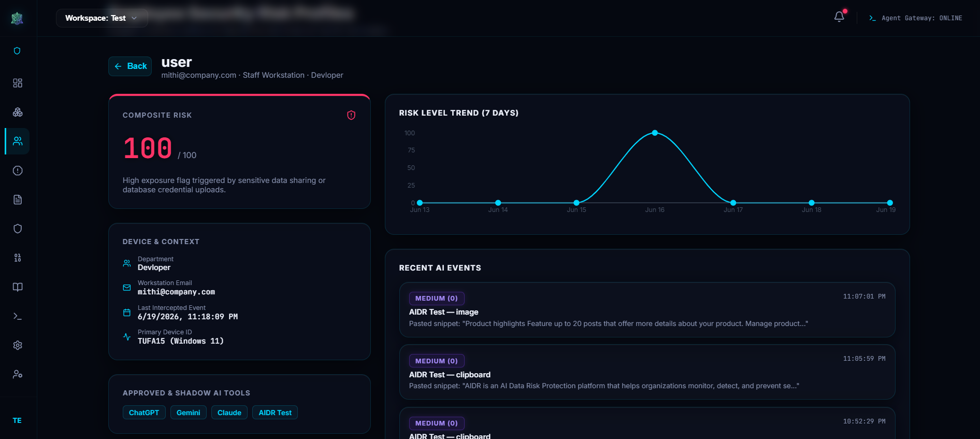This screenshot has height=439, width=980.
Task: Click the Jun 16 peak point on chart
Action: pos(655,133)
